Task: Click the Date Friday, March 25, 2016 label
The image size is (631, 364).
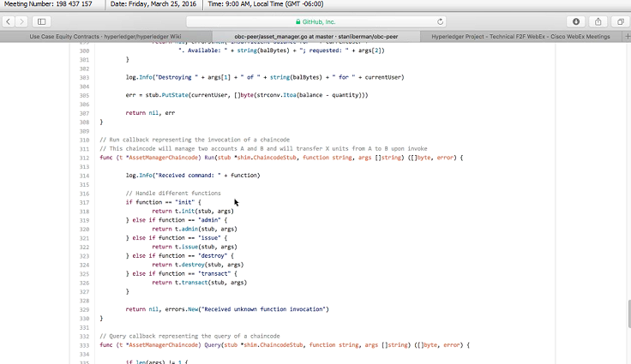Action: (153, 4)
